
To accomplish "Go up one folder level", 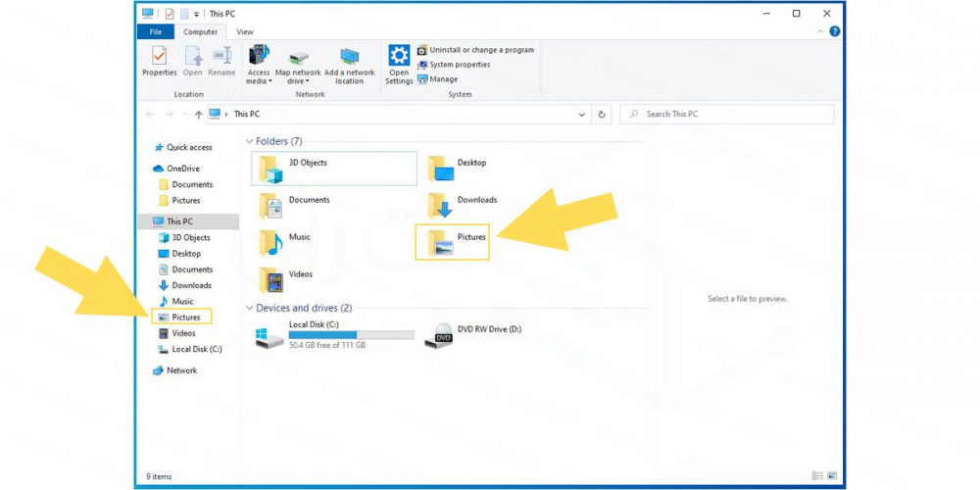I will 199,115.
